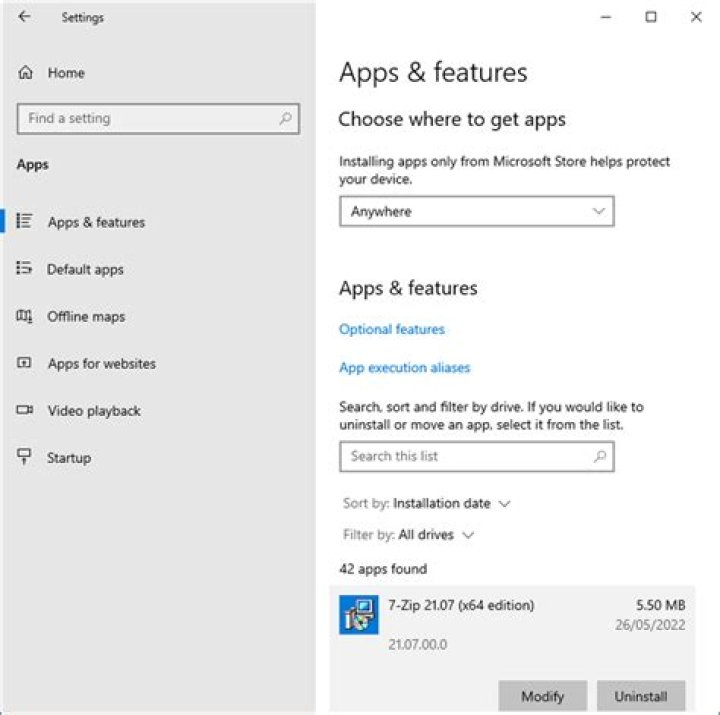Click the Apps for websites icon
This screenshot has height=715, width=720.
pyautogui.click(x=24, y=363)
